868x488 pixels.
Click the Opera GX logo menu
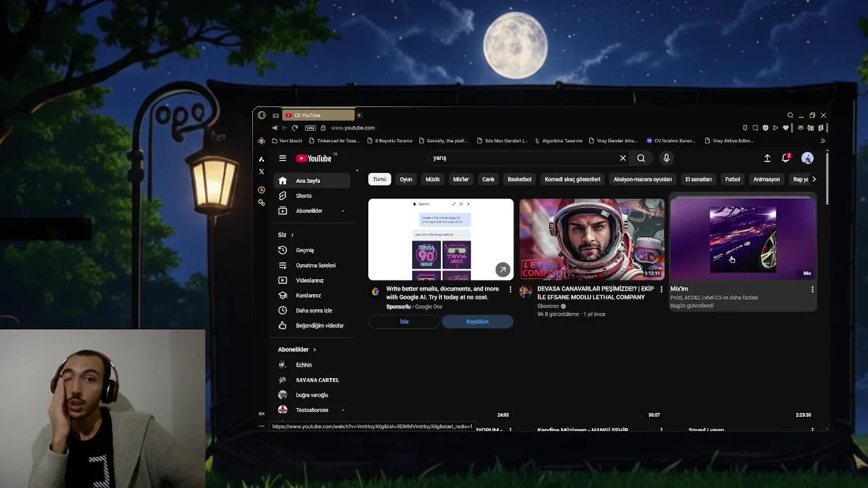[x=262, y=115]
